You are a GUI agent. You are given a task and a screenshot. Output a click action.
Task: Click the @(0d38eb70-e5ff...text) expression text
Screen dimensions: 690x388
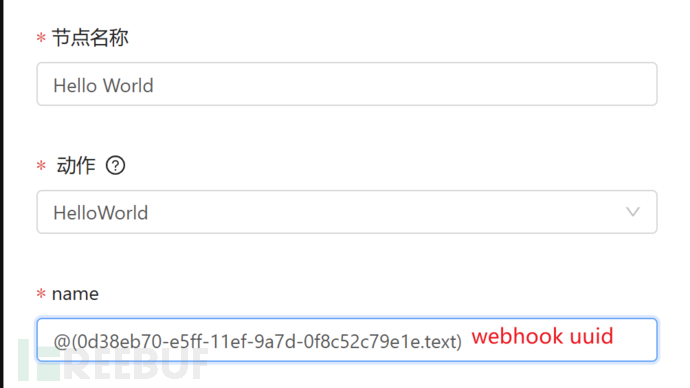(x=257, y=341)
